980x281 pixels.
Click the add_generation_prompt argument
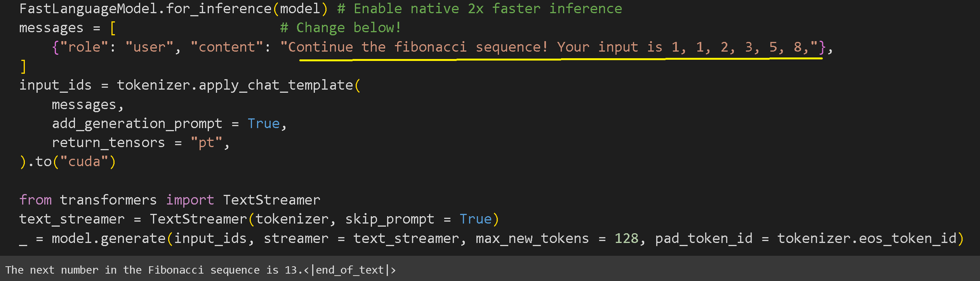(137, 124)
